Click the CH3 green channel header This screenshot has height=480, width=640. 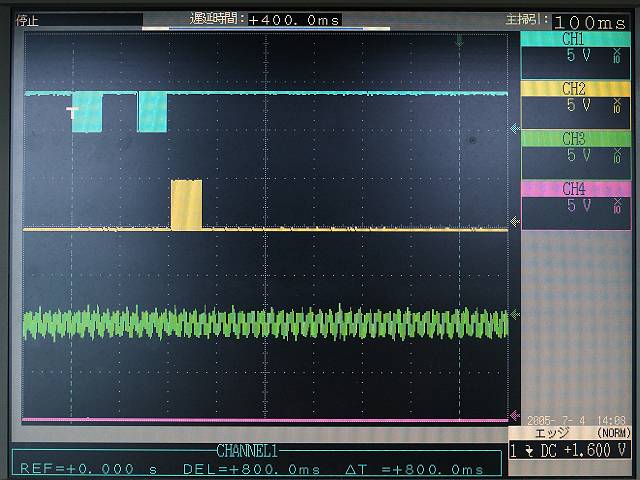coord(574,138)
